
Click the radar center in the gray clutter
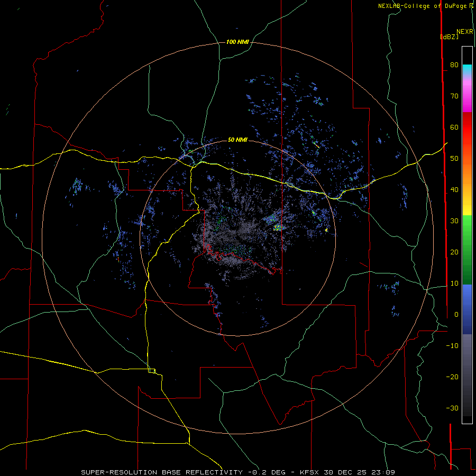click(x=237, y=238)
